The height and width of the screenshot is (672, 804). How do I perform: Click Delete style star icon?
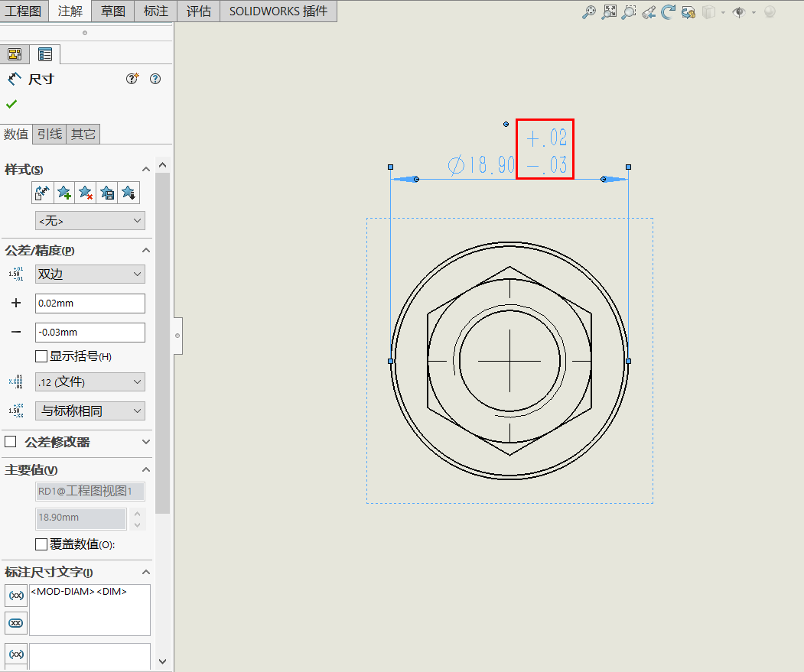coord(86,193)
